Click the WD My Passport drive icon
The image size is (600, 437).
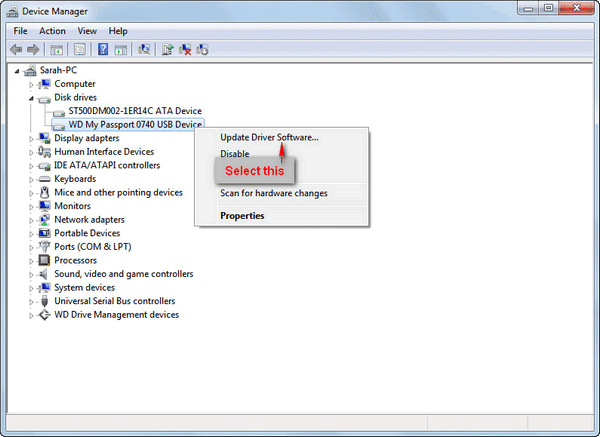click(x=59, y=126)
